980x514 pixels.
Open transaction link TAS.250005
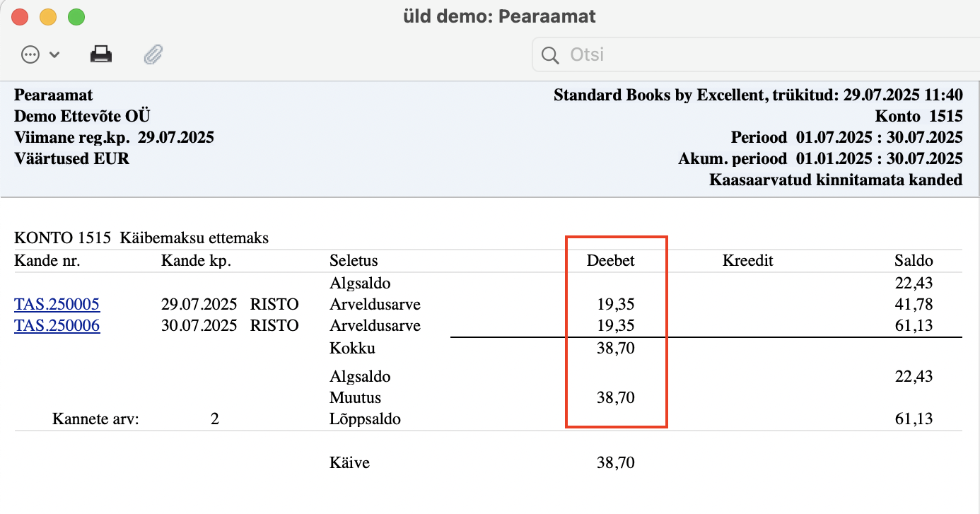[x=57, y=305]
